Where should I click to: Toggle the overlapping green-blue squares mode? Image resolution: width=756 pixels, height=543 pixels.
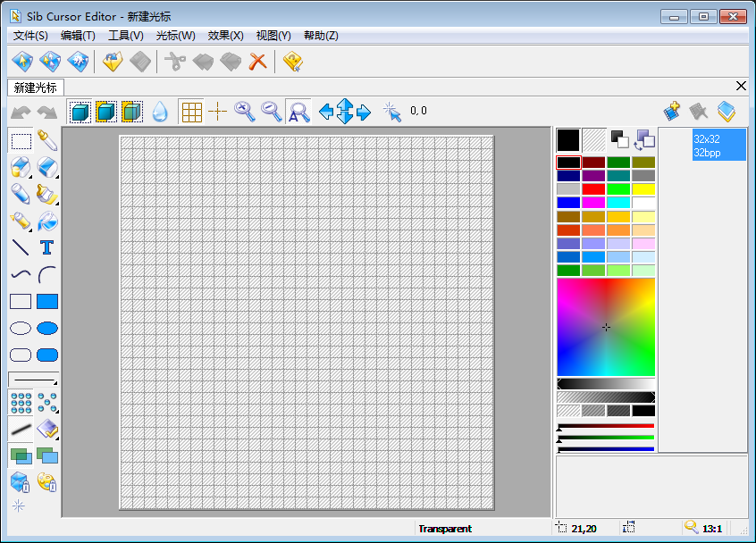[21, 455]
